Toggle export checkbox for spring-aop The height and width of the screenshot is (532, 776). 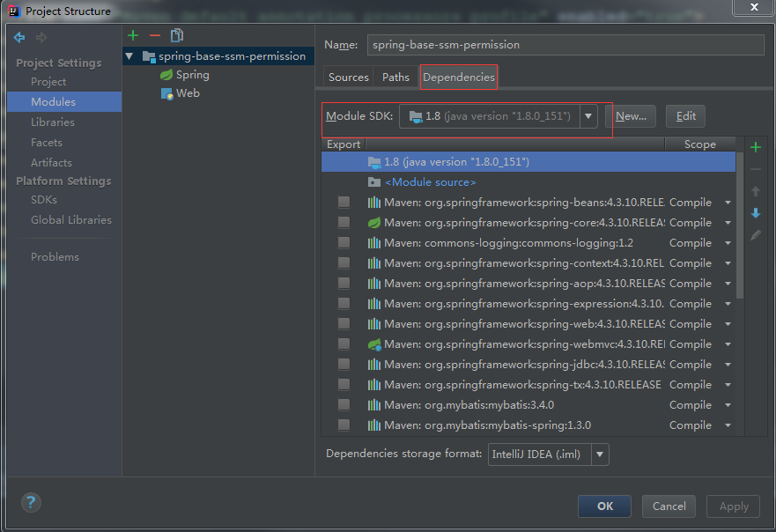point(344,283)
